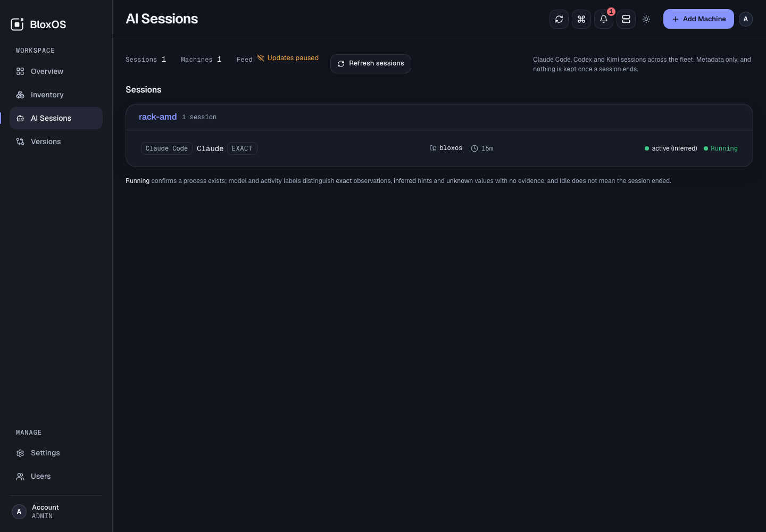Click the server stack icon in header

pyautogui.click(x=626, y=19)
